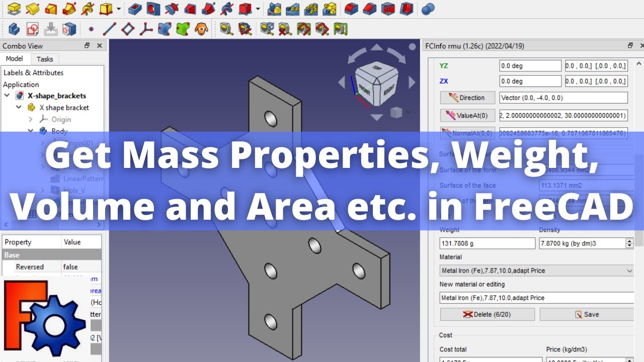Click the Refresh measurements icon
Image resolution: width=644 pixels, height=362 pixels.
click(x=267, y=29)
